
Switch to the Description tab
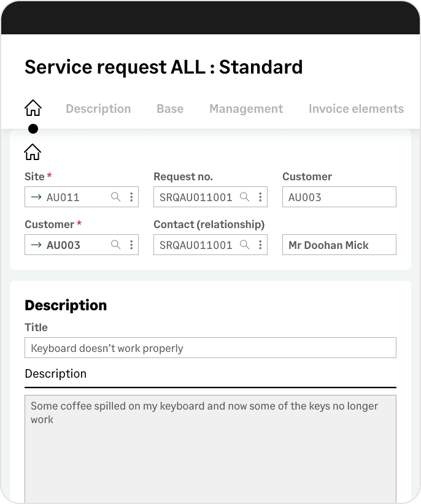[98, 109]
